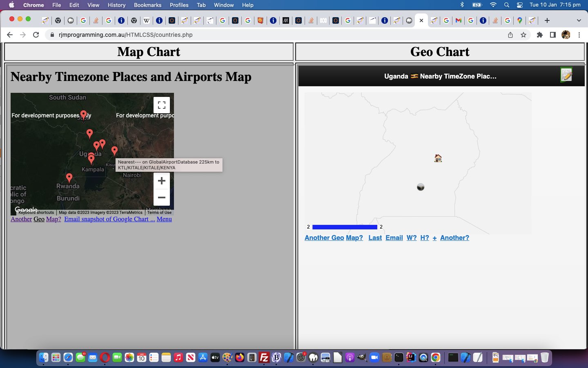The width and height of the screenshot is (588, 368).
Task: Switch to the Wikipedia tab
Action: point(146,20)
